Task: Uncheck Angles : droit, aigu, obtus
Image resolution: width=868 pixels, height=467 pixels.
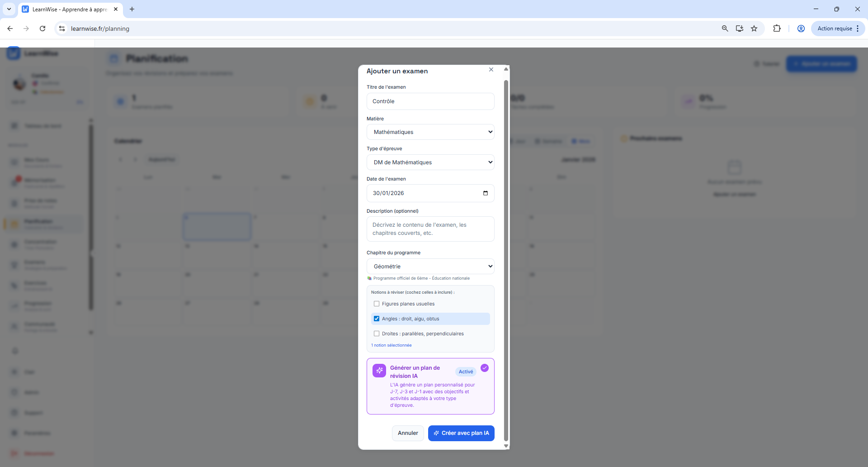Action: [x=377, y=319]
